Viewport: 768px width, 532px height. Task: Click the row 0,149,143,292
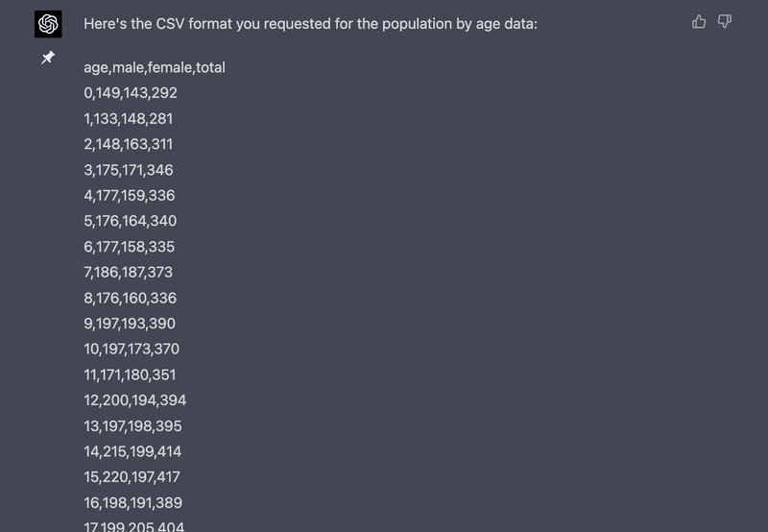pyautogui.click(x=131, y=93)
